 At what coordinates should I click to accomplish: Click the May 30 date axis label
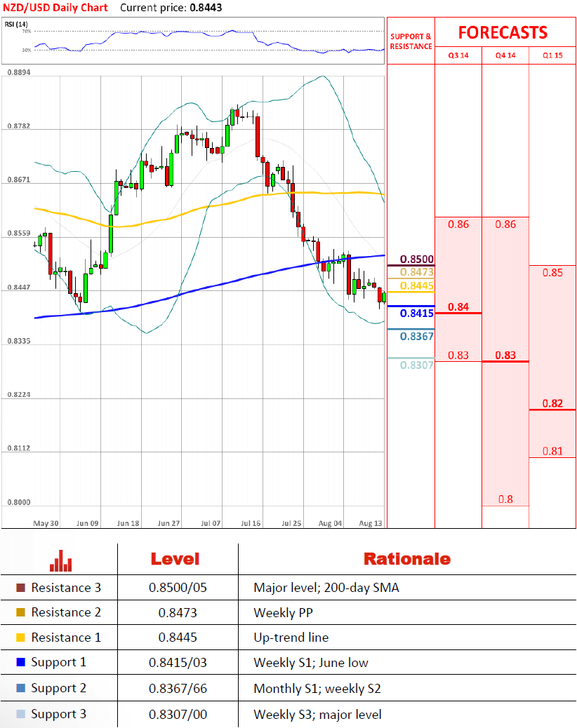click(x=46, y=523)
